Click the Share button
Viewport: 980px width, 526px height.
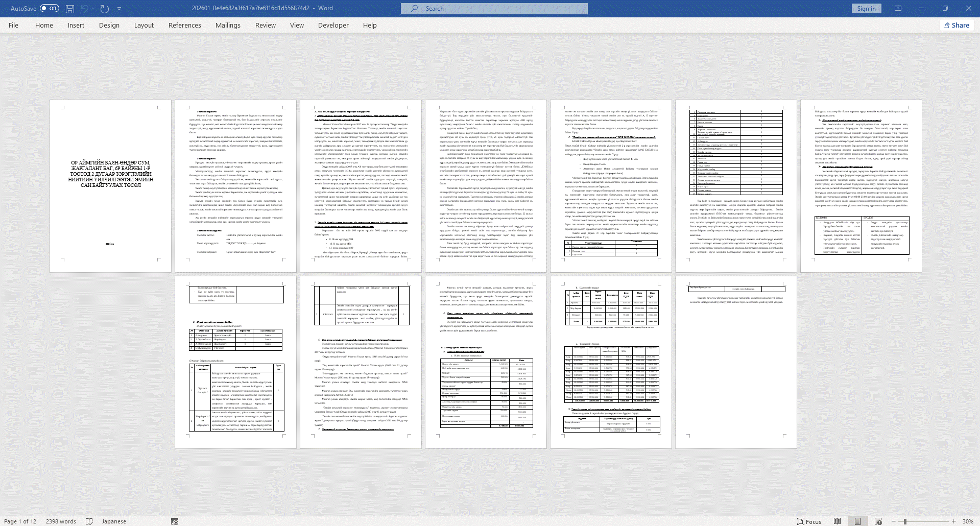(x=956, y=25)
